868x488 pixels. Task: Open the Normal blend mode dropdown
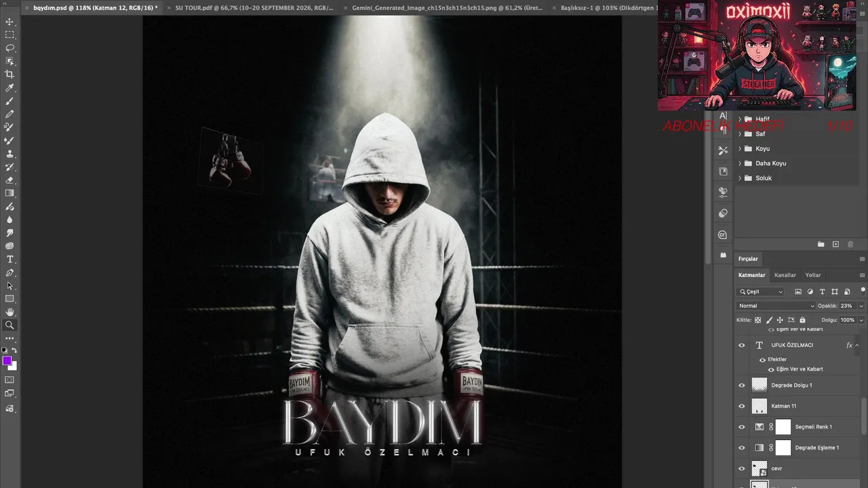coord(776,306)
